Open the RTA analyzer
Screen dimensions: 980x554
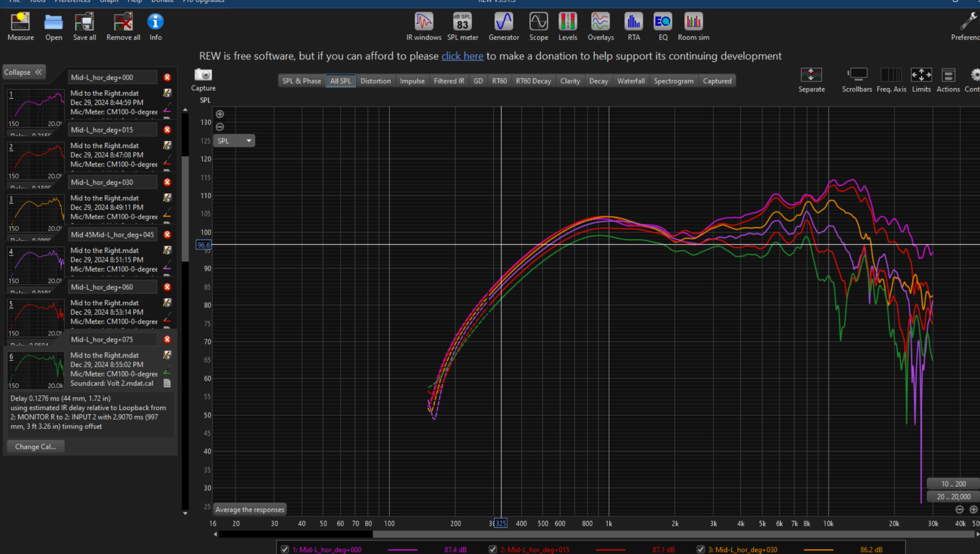point(634,26)
